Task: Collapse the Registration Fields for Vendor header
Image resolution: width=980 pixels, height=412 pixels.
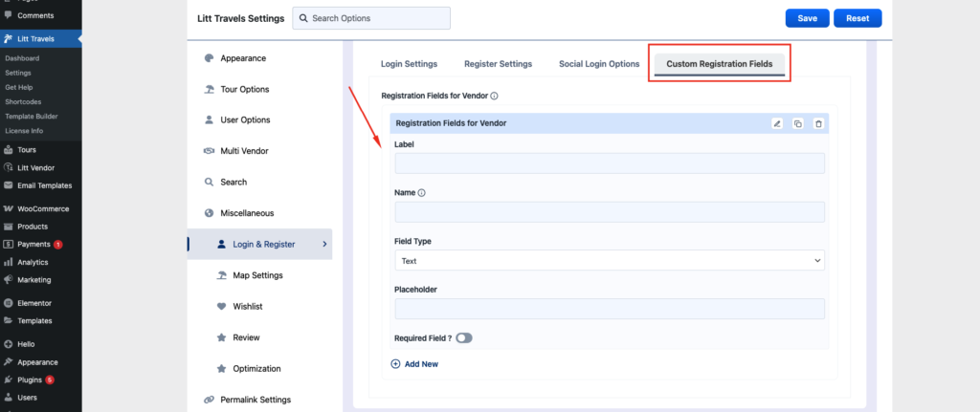Action: pyautogui.click(x=574, y=123)
